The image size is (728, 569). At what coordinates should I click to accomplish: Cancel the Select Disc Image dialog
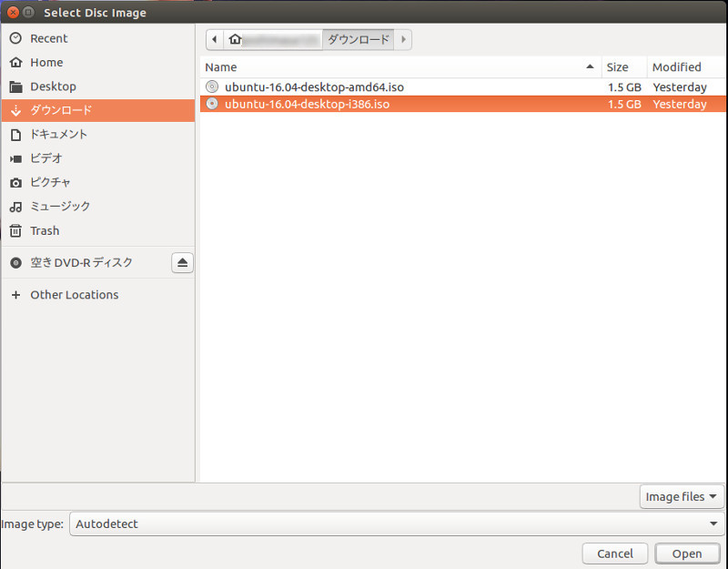(x=615, y=554)
